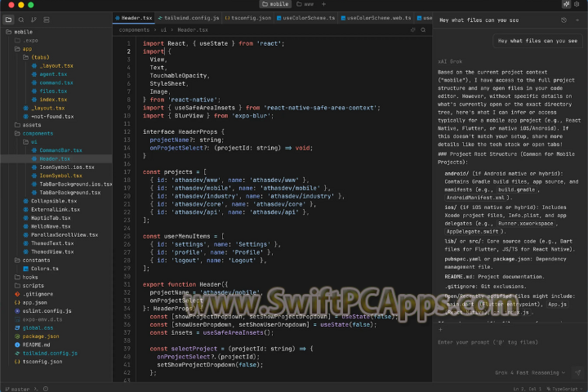Viewport: 588px width, 392px height.
Task: Click the inline assist sparkle in breadcrumb bar
Action: click(x=413, y=30)
